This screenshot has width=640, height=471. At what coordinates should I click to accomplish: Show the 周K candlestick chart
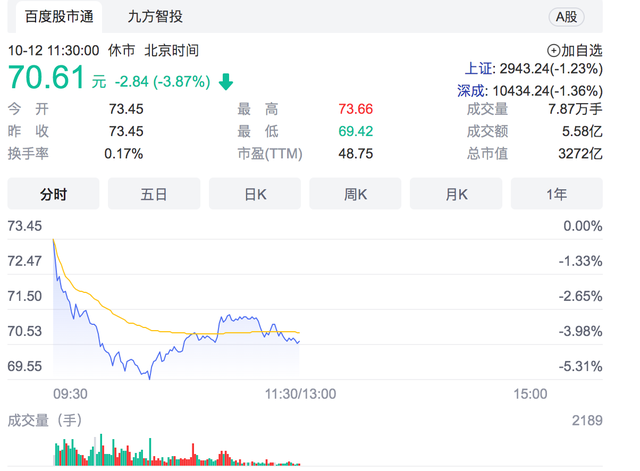pos(355,194)
